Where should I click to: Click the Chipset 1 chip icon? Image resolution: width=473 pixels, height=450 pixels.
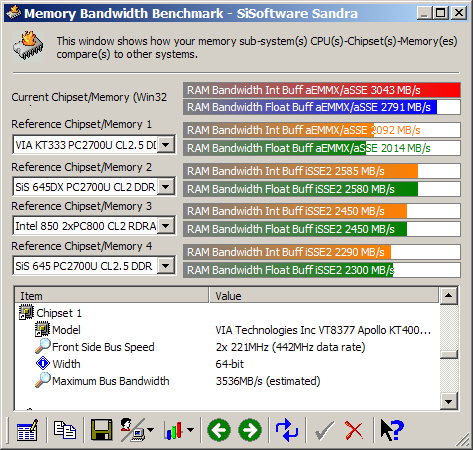coord(26,312)
